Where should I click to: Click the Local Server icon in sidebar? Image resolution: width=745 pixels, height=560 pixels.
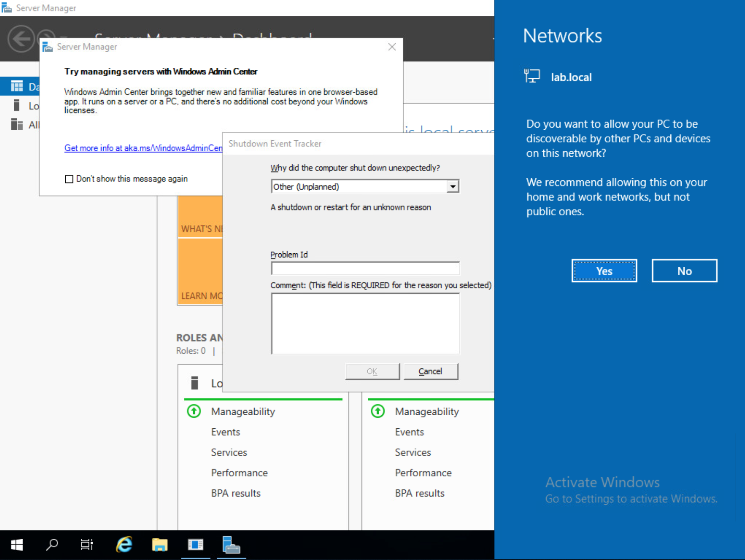pos(17,105)
